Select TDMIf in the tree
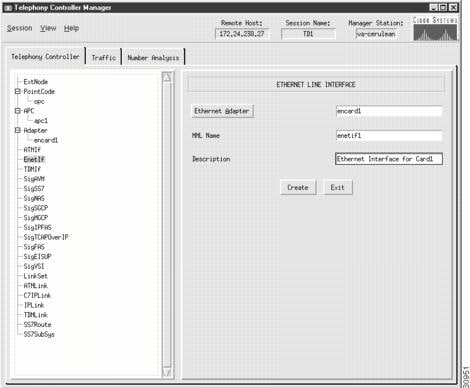470x388 pixels. tap(32, 169)
